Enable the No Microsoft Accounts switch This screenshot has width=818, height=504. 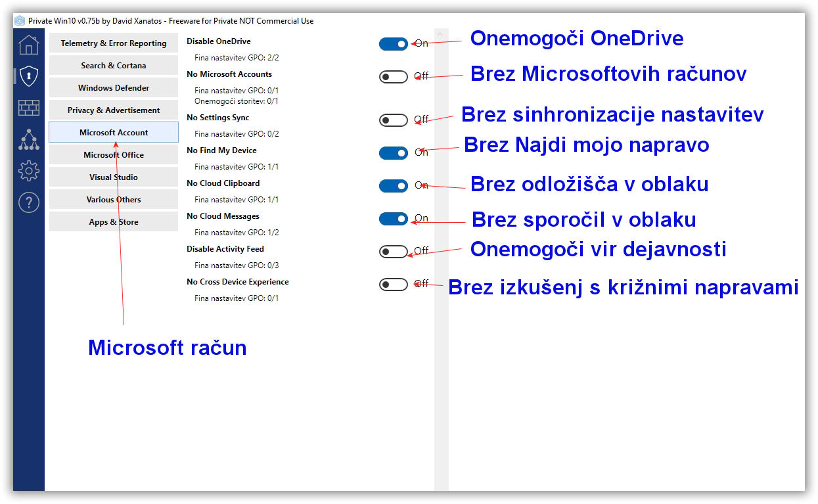tap(394, 77)
